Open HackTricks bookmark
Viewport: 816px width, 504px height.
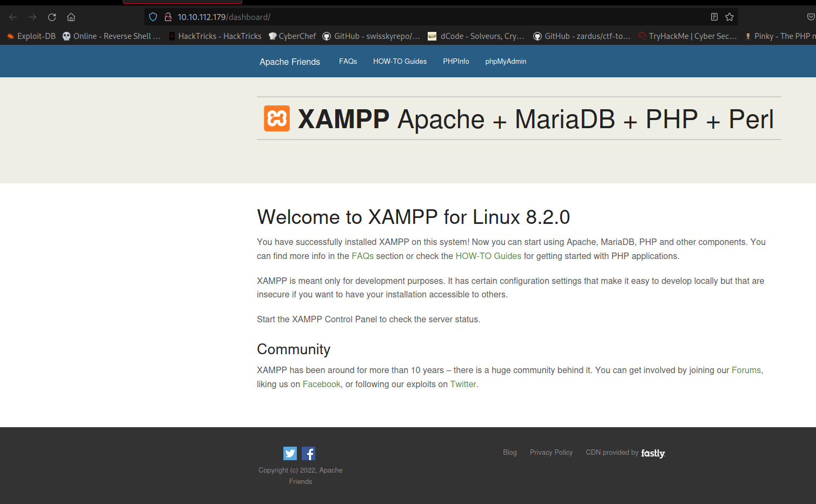point(215,36)
